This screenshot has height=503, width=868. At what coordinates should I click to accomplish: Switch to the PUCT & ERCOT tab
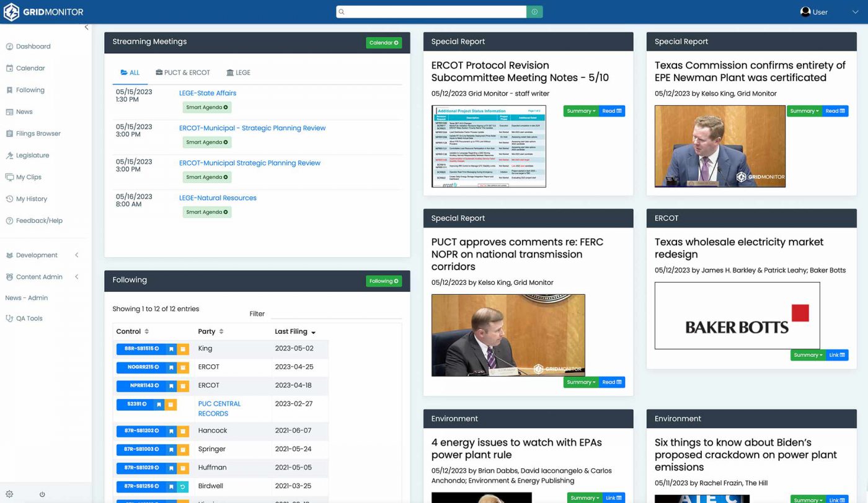point(183,72)
